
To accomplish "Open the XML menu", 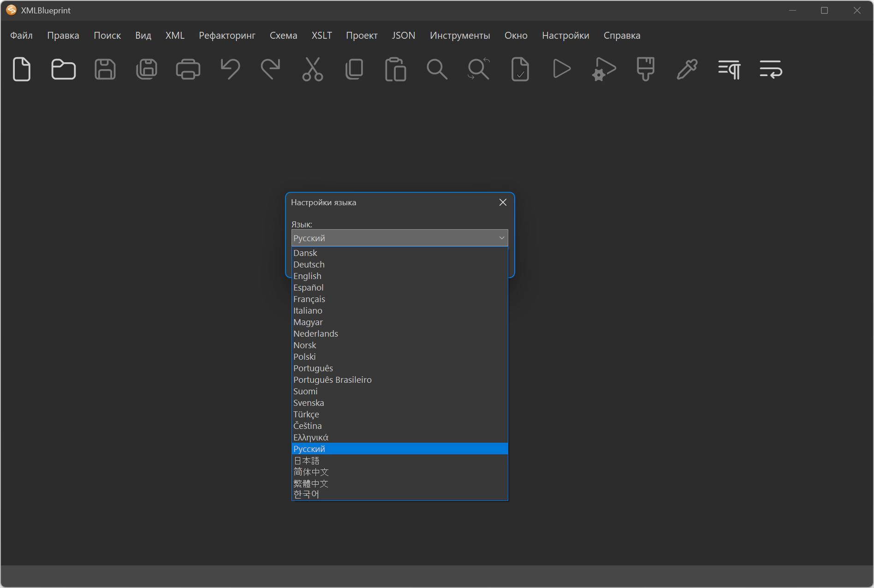I will pos(175,36).
